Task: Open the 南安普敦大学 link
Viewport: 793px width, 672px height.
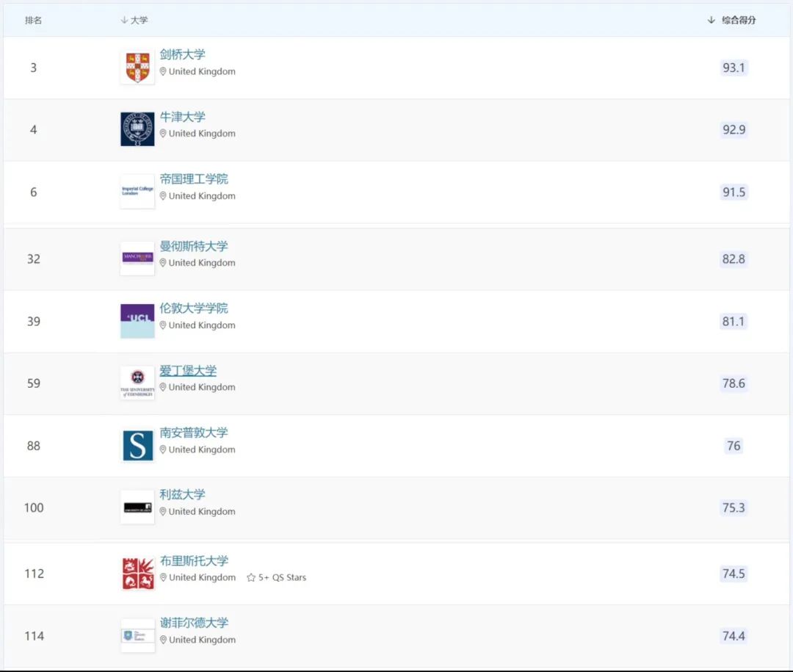Action: [x=194, y=432]
